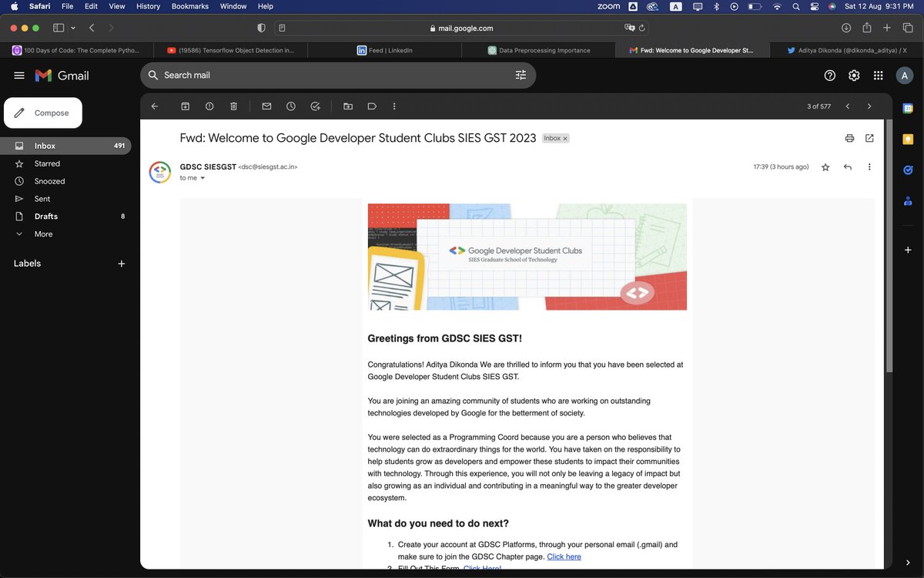Open the Labels icon in the email toolbar
The height and width of the screenshot is (578, 924).
tap(372, 106)
